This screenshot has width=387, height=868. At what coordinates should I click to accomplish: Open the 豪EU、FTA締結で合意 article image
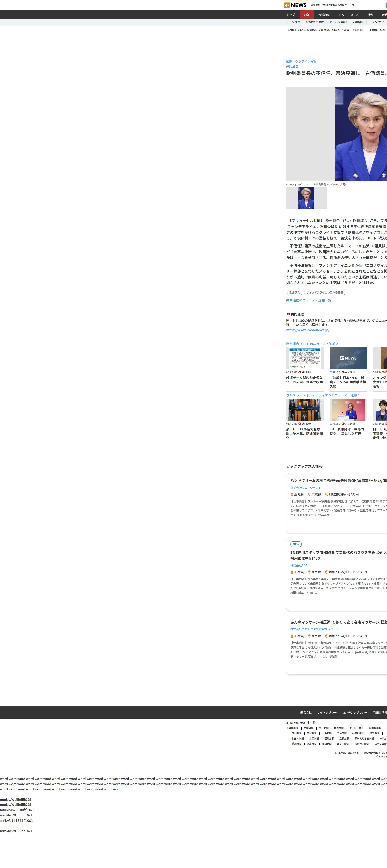click(305, 409)
